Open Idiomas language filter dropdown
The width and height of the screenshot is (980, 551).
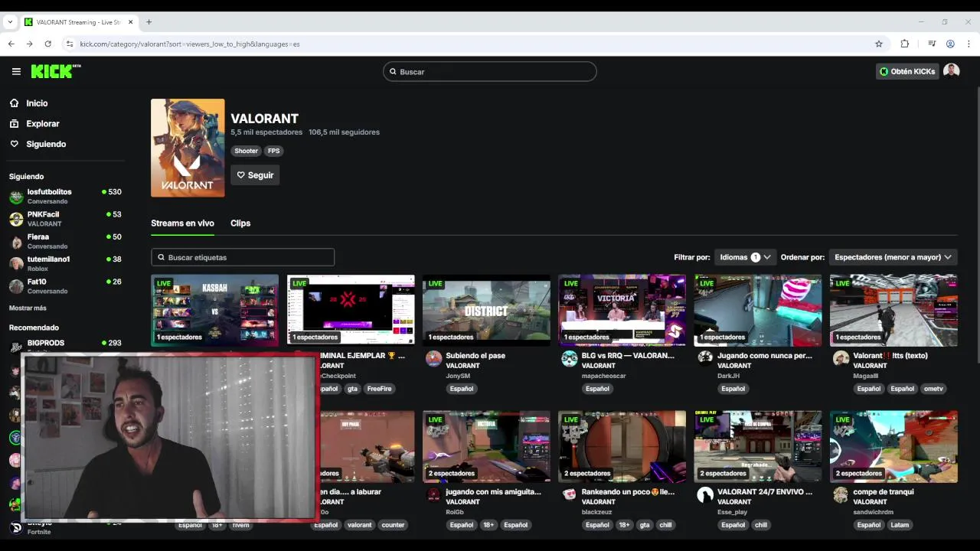click(x=745, y=257)
